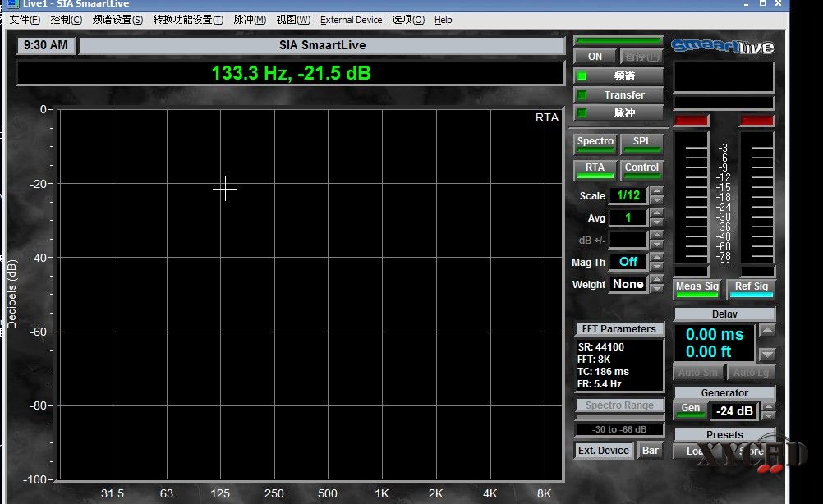Click the app icon in title bar
Image resolution: width=823 pixels, height=504 pixels.
13,3
